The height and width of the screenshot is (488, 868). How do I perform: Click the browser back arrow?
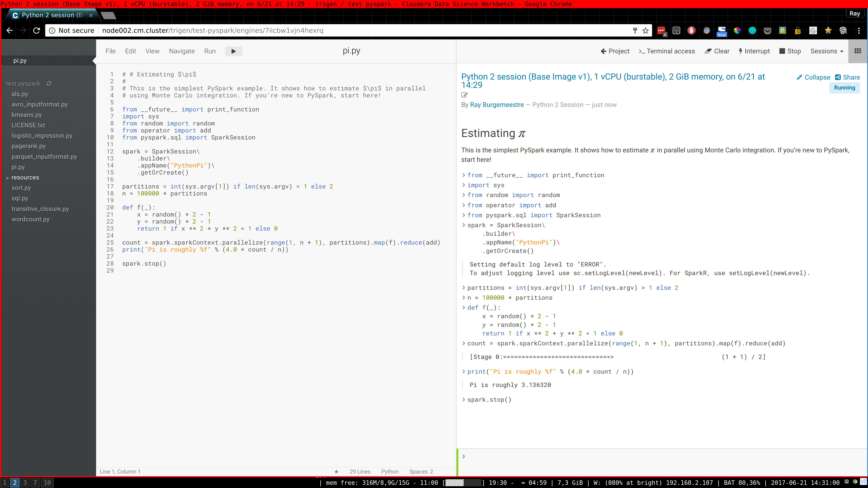point(9,30)
